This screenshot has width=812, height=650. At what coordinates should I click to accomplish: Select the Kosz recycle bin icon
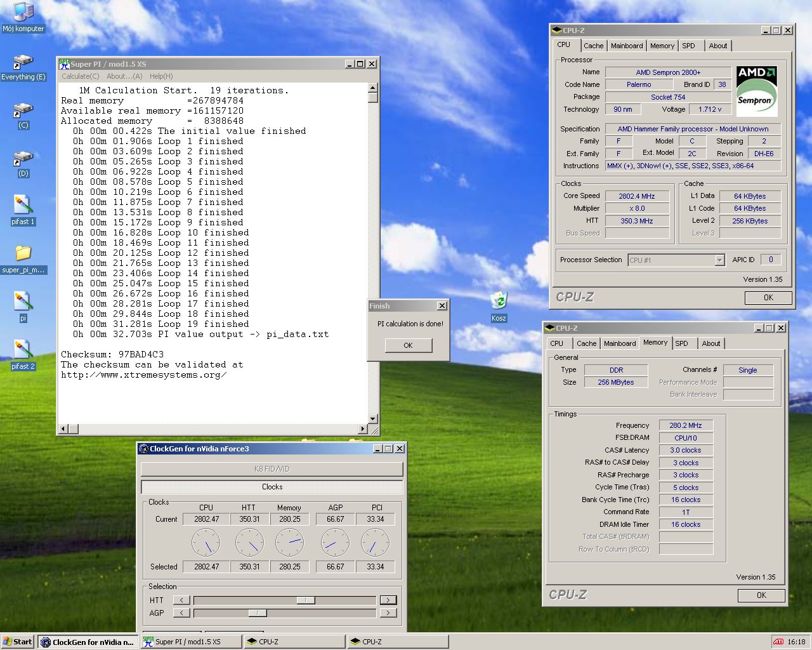tap(499, 307)
